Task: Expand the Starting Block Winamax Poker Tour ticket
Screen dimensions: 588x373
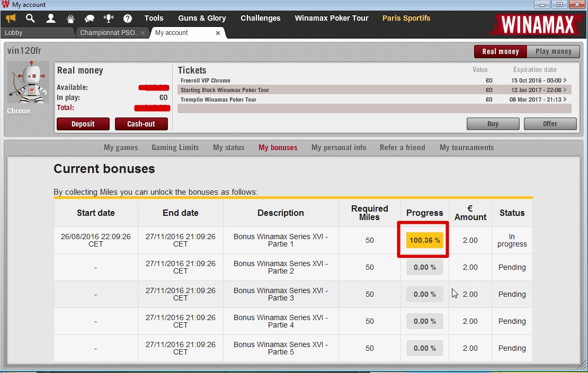Action: click(x=567, y=90)
